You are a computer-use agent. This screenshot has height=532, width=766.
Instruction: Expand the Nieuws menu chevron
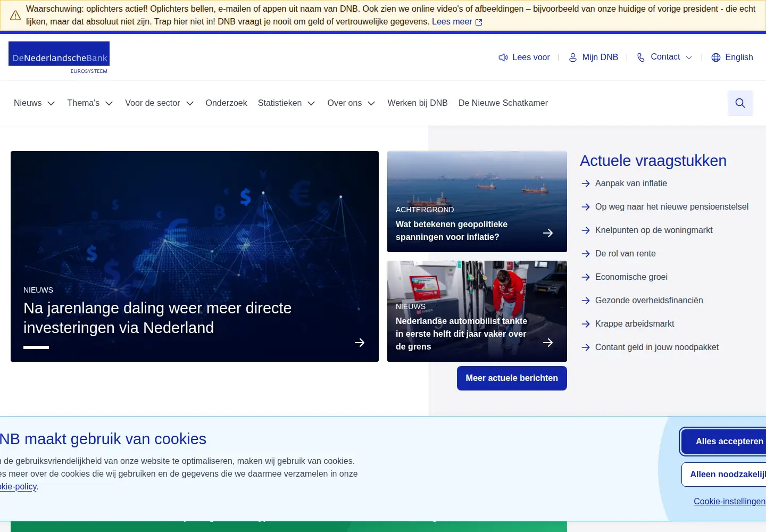point(51,103)
